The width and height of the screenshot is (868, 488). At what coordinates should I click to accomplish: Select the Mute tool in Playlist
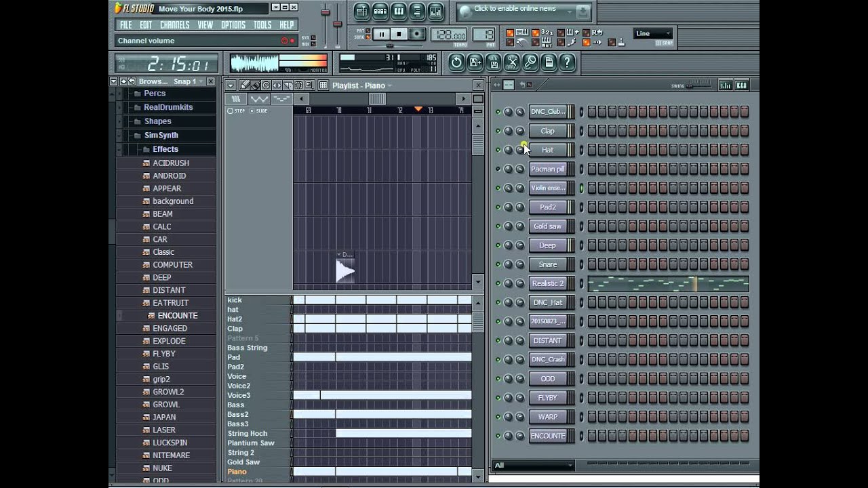tap(277, 85)
